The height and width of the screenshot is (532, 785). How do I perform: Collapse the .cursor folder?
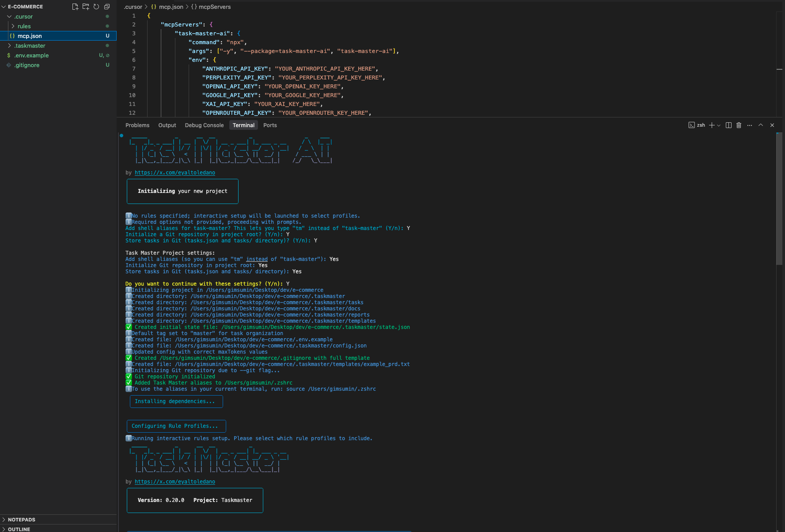(x=23, y=16)
